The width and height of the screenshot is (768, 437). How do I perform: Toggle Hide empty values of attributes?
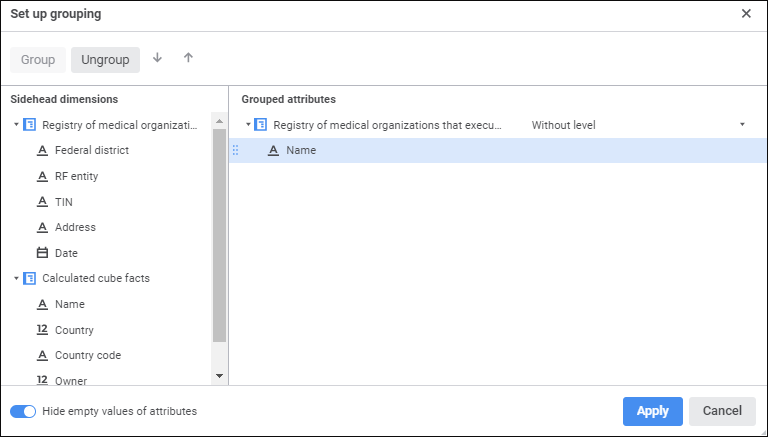23,411
